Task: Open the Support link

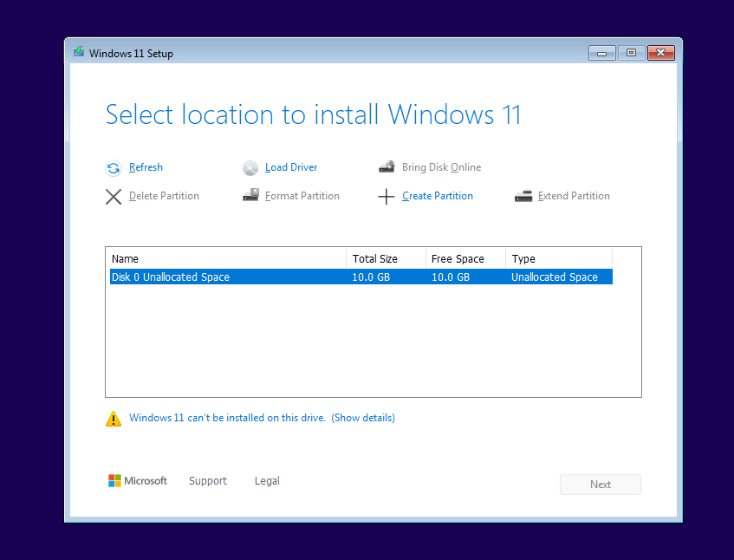Action: (208, 481)
